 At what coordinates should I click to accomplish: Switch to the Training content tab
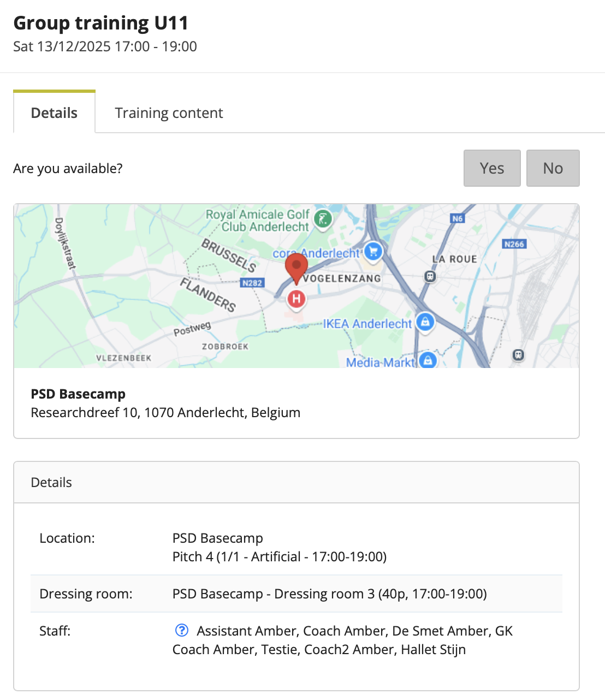click(x=169, y=113)
